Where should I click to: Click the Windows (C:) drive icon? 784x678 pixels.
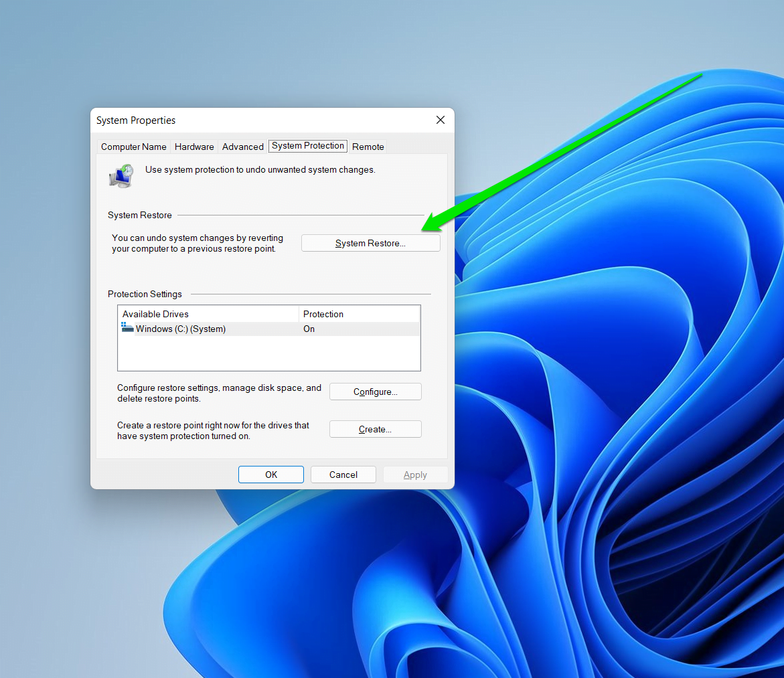click(127, 328)
